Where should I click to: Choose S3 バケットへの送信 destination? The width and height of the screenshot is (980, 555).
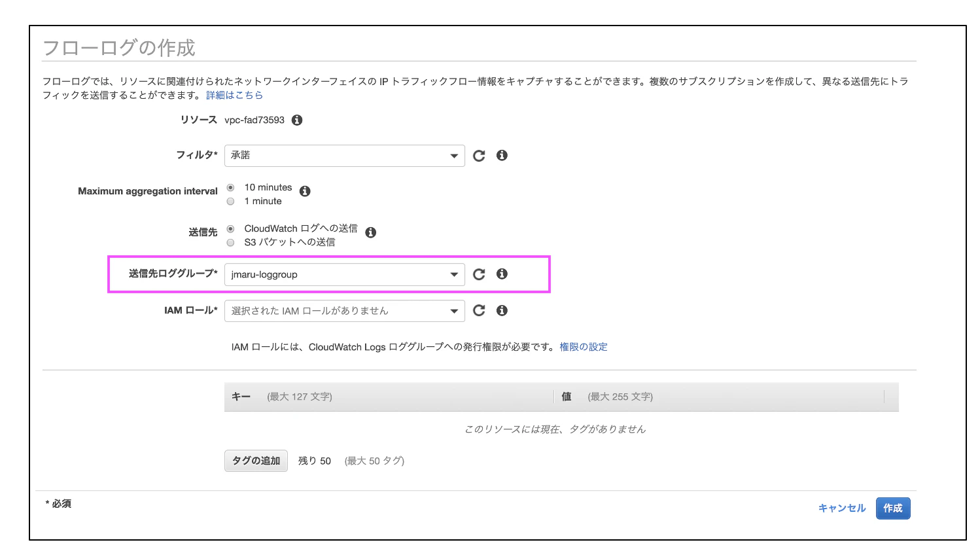click(x=230, y=243)
